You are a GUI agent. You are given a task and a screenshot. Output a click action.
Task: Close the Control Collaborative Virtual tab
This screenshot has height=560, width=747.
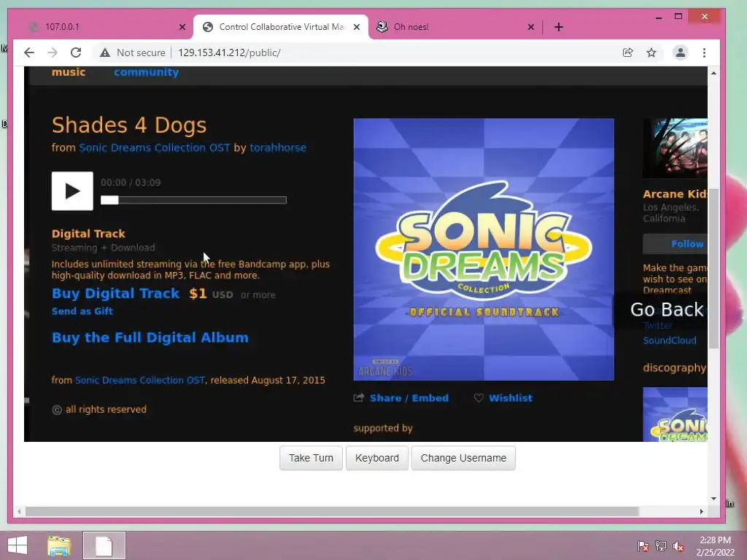click(x=356, y=27)
